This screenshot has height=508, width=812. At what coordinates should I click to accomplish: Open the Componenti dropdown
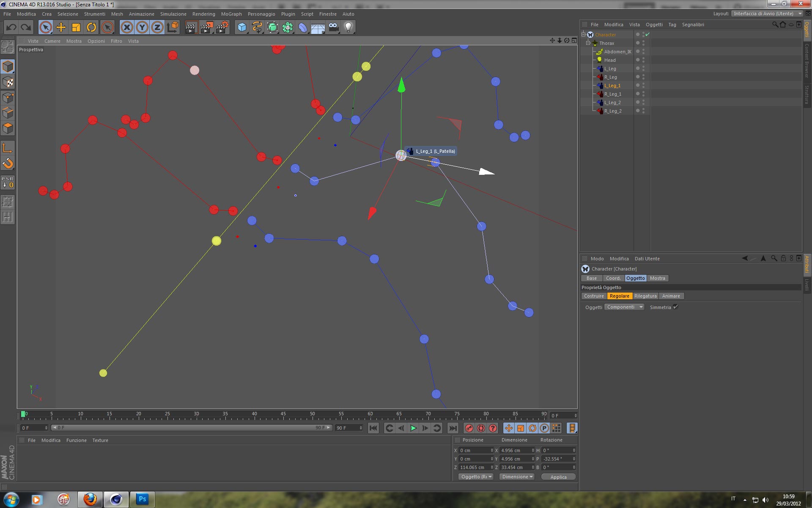click(x=624, y=307)
